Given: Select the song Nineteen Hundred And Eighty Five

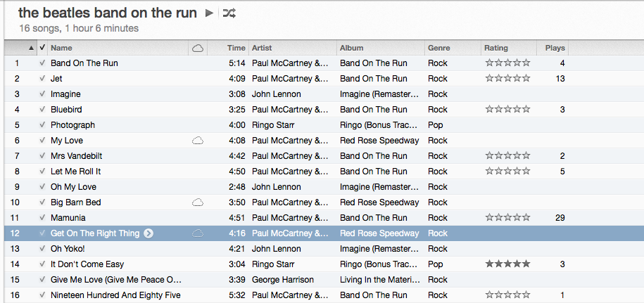Looking at the screenshot, I should (115, 295).
